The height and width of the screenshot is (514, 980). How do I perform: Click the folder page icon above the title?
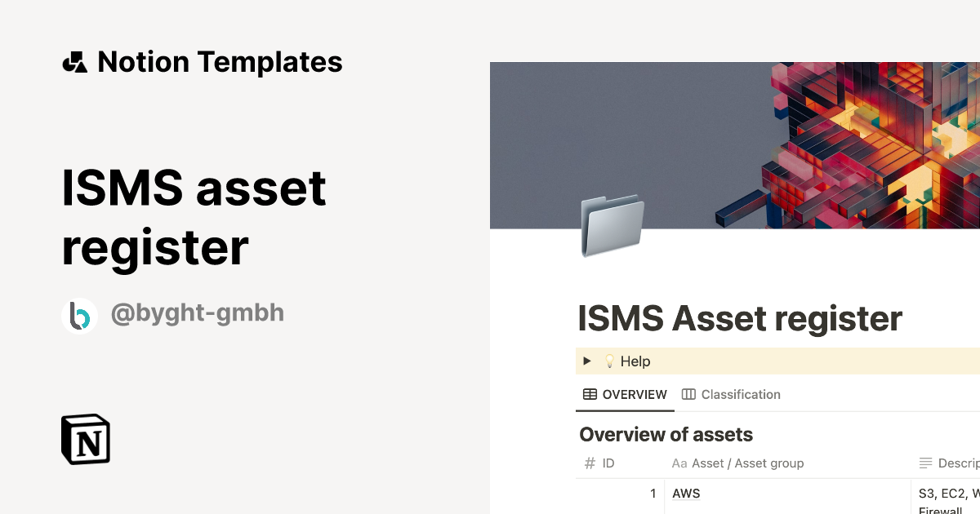point(611,226)
